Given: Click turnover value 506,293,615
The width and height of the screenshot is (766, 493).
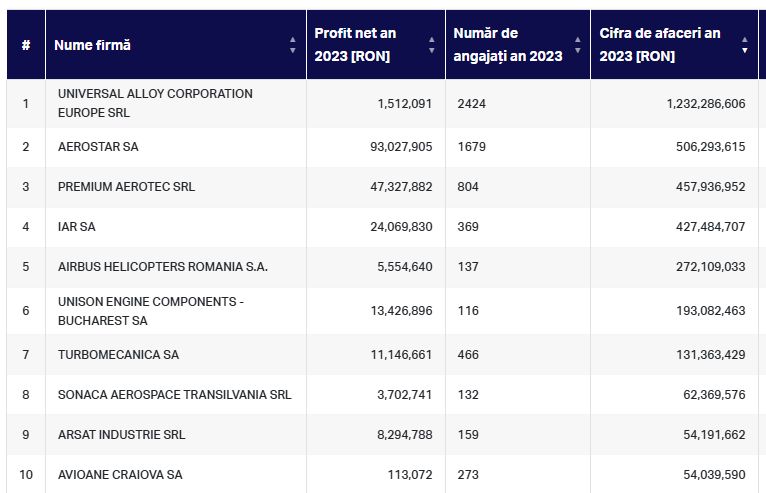Looking at the screenshot, I should 710,147.
